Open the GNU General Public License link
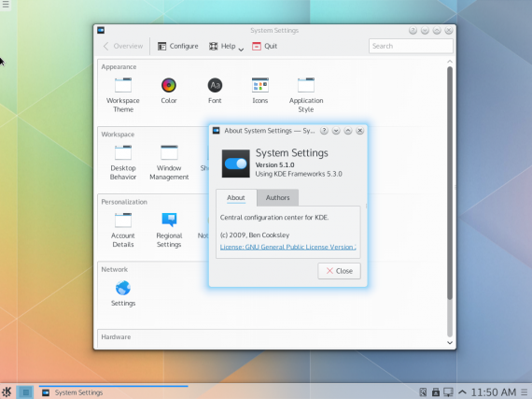 [287, 247]
